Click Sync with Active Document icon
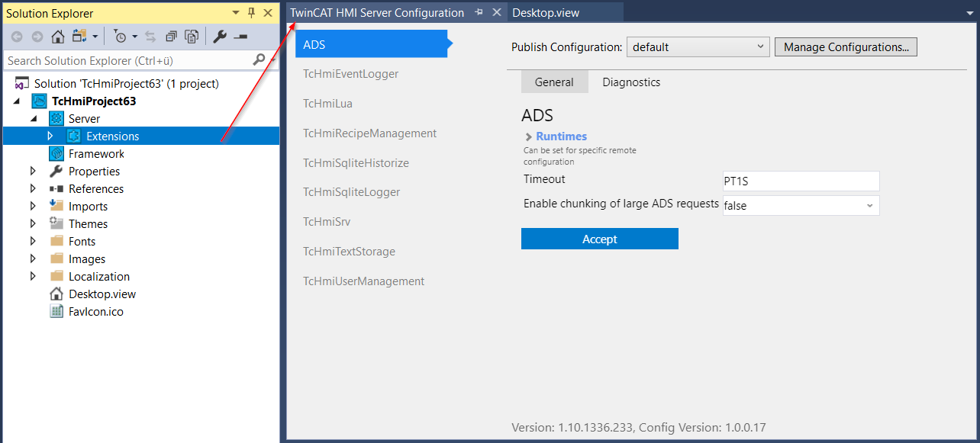 (x=150, y=37)
